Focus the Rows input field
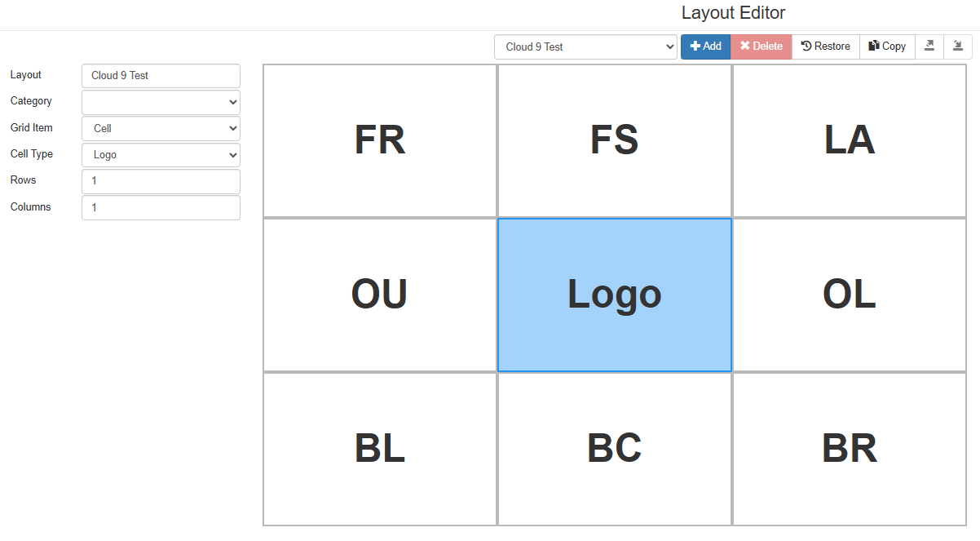 pyautogui.click(x=161, y=181)
